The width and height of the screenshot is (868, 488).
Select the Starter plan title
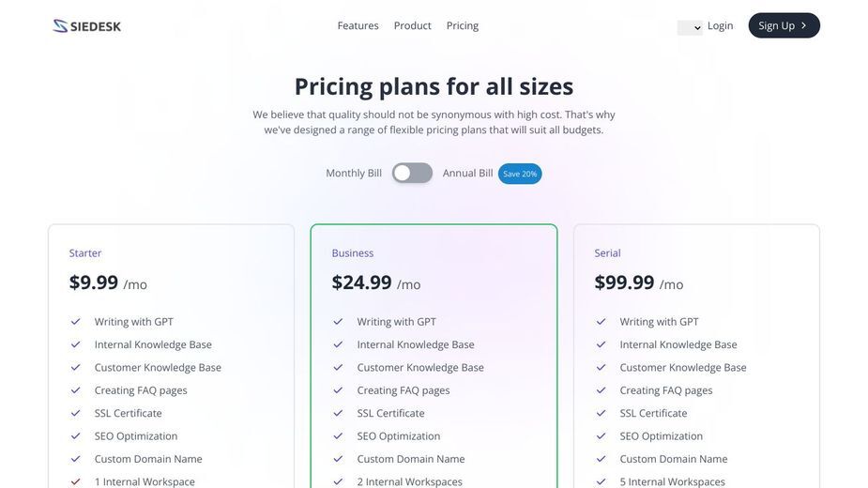pos(85,253)
